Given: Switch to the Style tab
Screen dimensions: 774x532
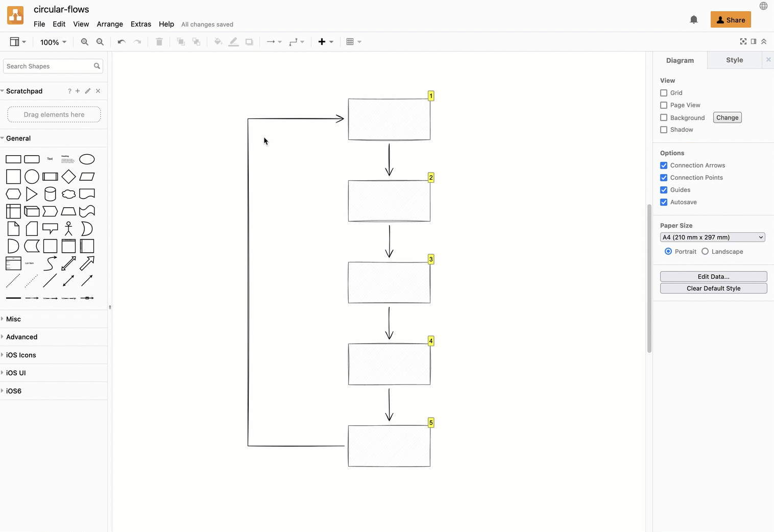Looking at the screenshot, I should pos(734,60).
